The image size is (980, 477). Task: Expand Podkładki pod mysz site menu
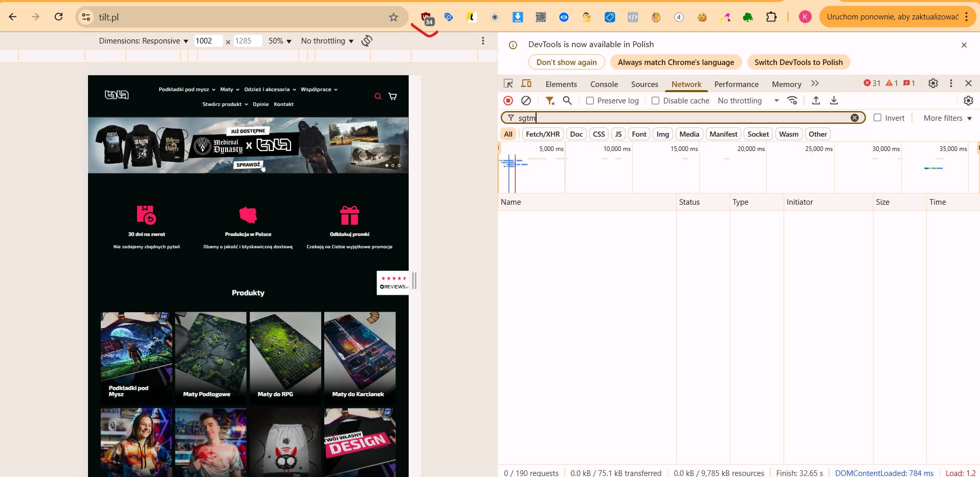click(x=187, y=90)
